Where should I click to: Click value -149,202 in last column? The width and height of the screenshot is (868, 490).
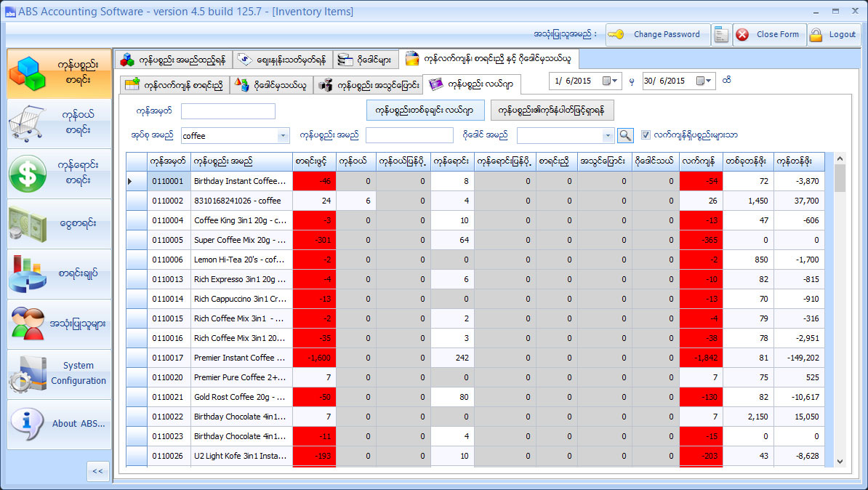point(800,358)
